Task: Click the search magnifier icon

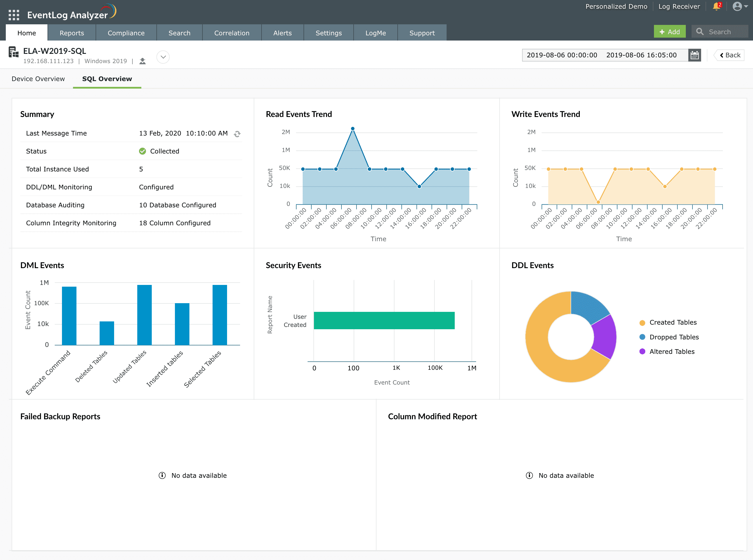Action: point(700,32)
